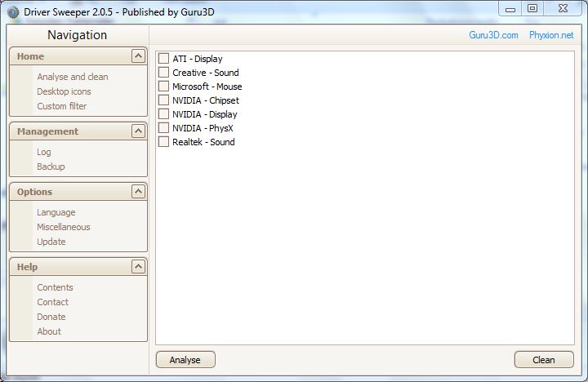The height and width of the screenshot is (382, 588).
Task: Open Analyse and clean page
Action: pos(72,77)
